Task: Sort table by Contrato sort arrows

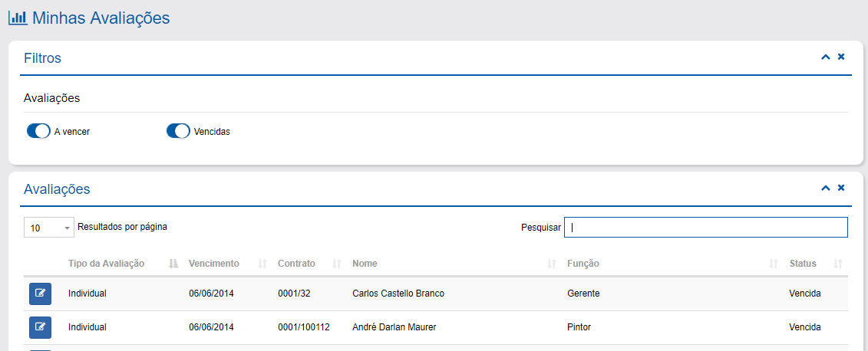Action: coord(337,264)
